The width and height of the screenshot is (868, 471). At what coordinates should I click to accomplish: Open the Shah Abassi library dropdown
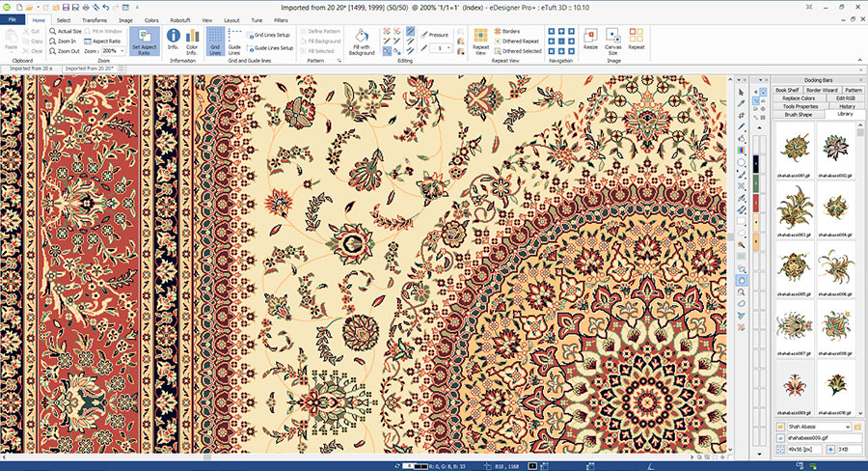click(848, 427)
